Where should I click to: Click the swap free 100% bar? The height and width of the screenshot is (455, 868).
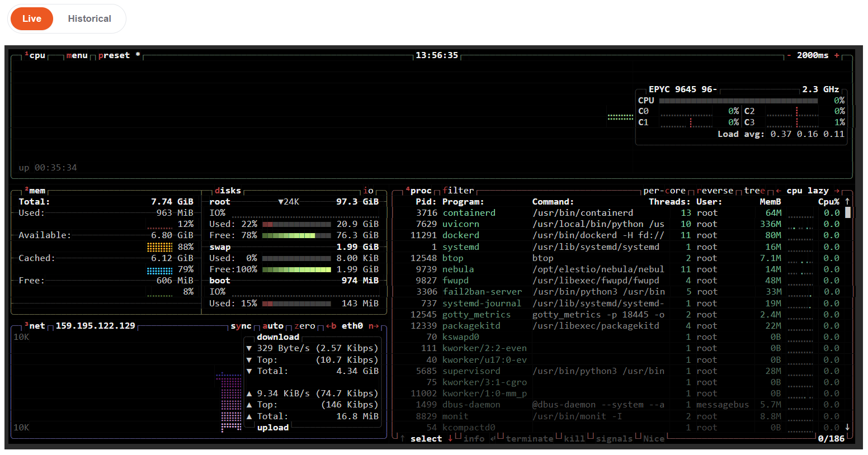(x=296, y=269)
